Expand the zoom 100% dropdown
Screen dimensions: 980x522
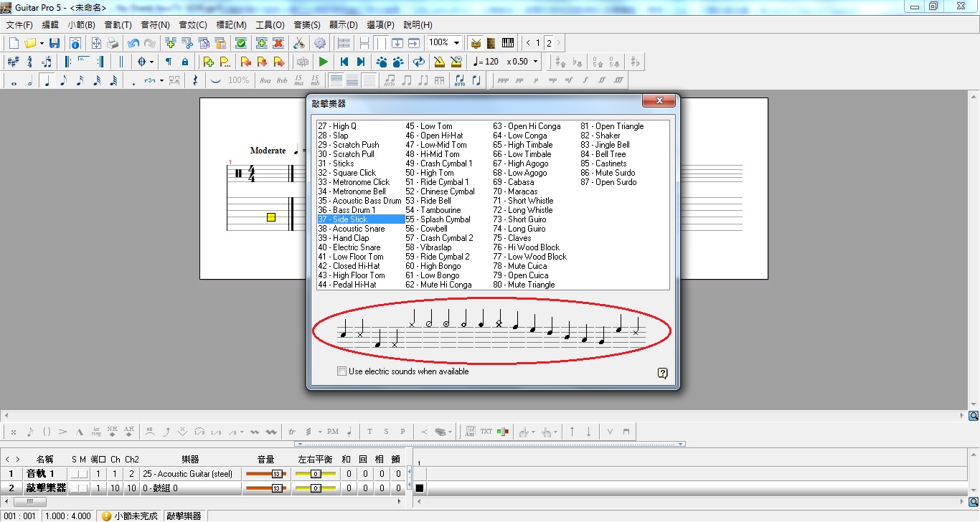point(456,43)
